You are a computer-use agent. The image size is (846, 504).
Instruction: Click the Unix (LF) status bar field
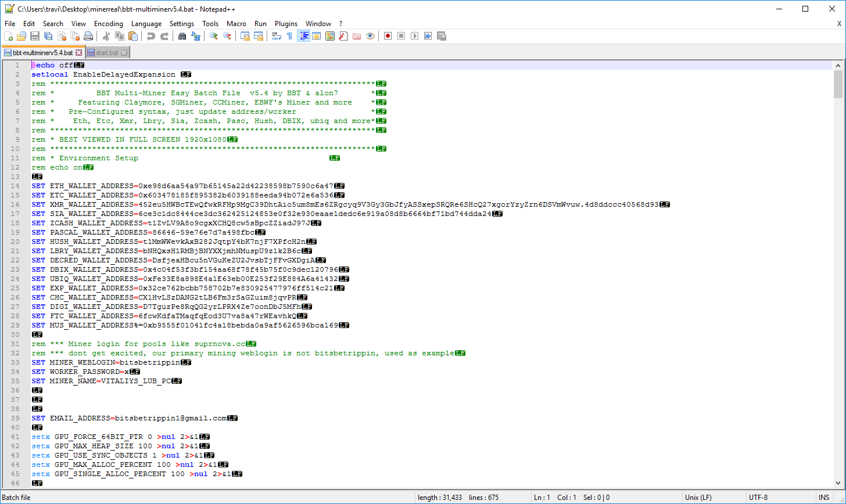(x=714, y=498)
